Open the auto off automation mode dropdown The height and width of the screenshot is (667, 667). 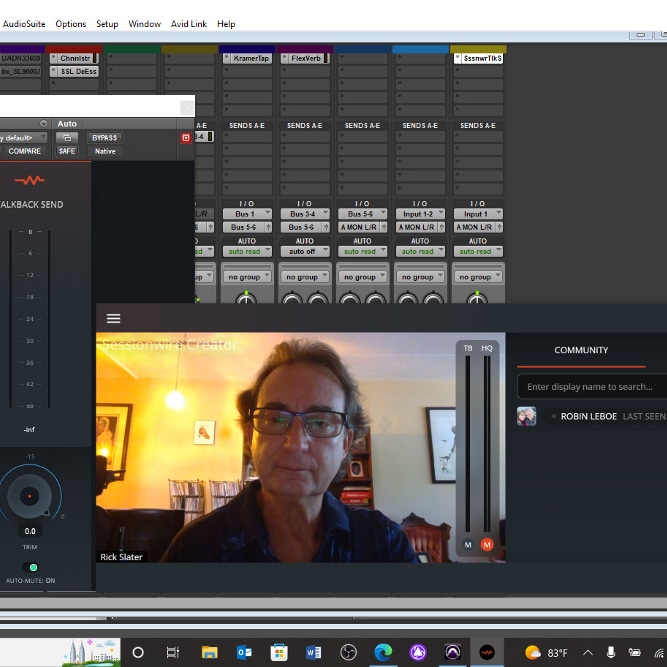tap(305, 251)
